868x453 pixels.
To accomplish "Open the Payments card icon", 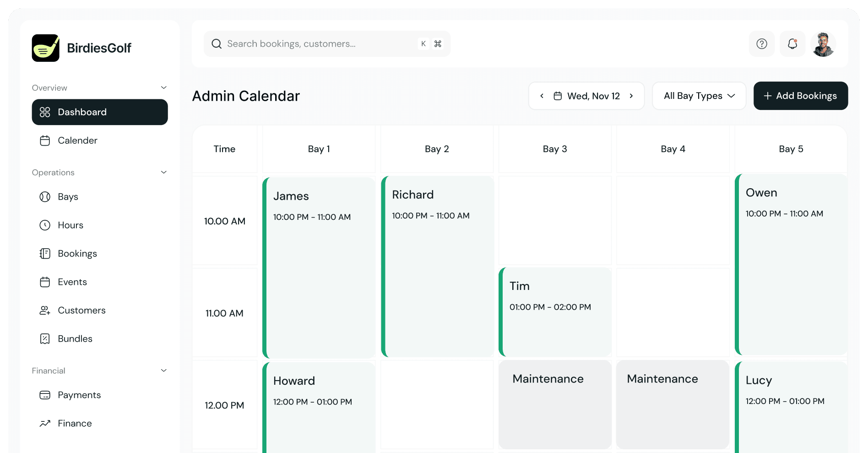I will coord(45,395).
